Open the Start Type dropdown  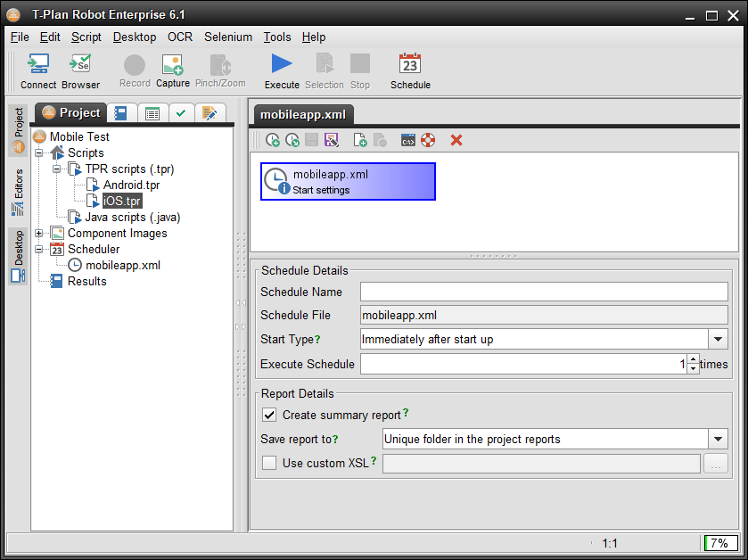click(x=719, y=339)
